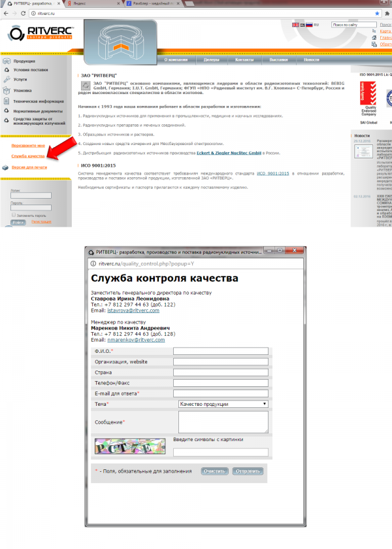The width and height of the screenshot is (392, 549).
Task: Switch to the Рамблер browser tab
Action: [153, 3]
